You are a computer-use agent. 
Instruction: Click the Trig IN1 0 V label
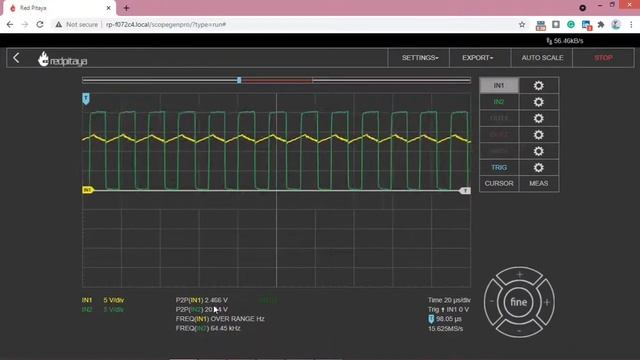coord(449,309)
